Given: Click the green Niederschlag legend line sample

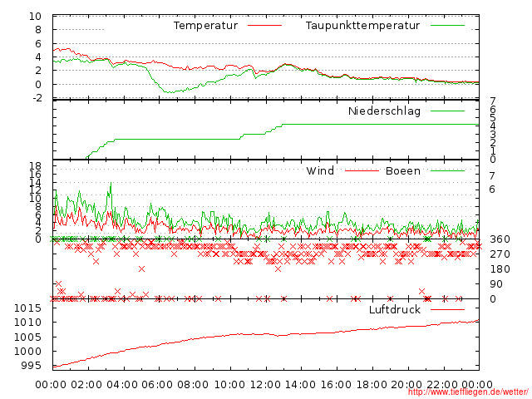Looking at the screenshot, I should click(x=447, y=111).
